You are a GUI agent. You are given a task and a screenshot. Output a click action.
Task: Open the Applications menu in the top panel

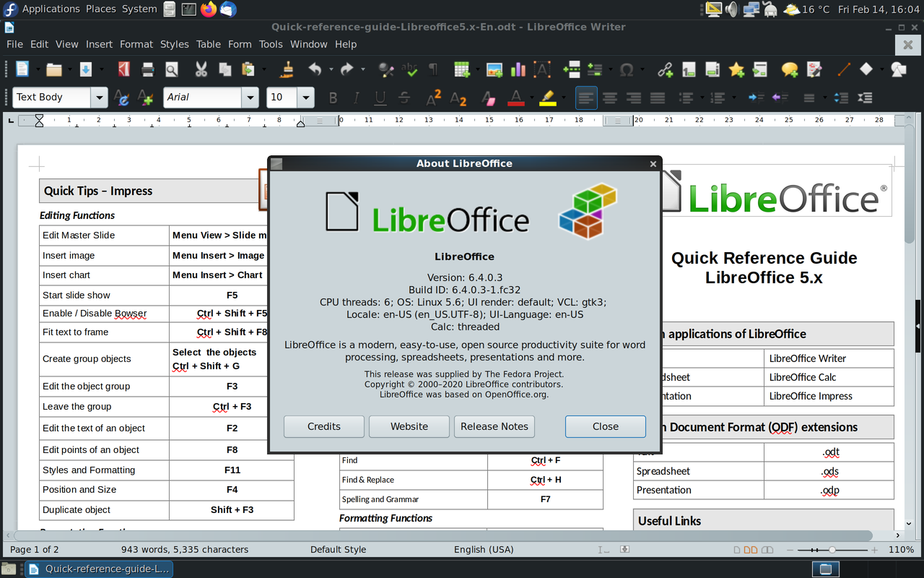(x=51, y=9)
